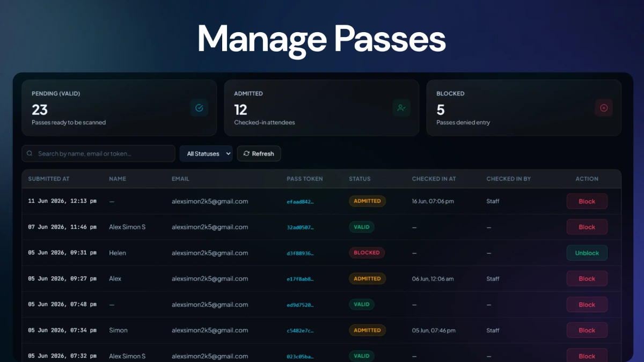
Task: Click the Blocked stat card count 5
Action: [x=441, y=109]
